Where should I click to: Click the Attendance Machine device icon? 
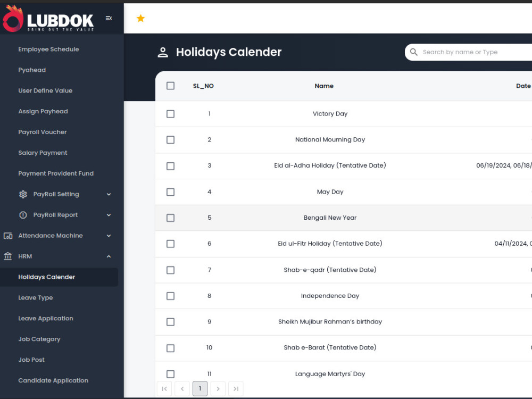[8, 236]
